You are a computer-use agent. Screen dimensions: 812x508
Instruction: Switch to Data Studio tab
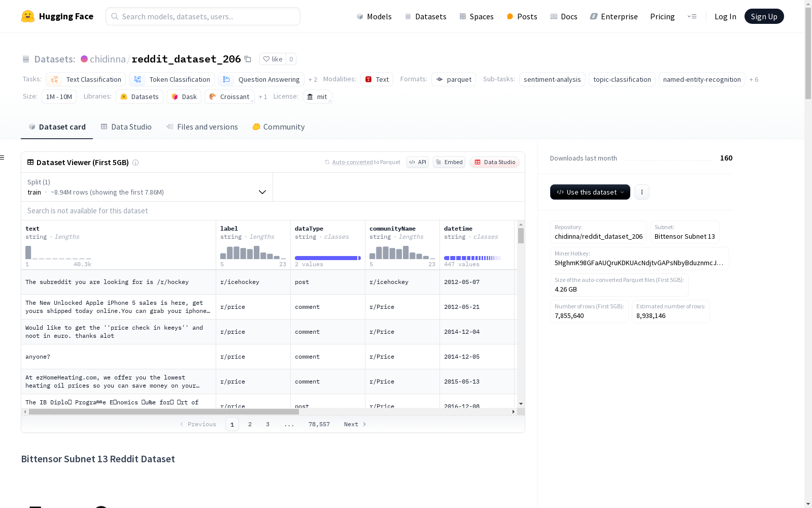(x=126, y=127)
